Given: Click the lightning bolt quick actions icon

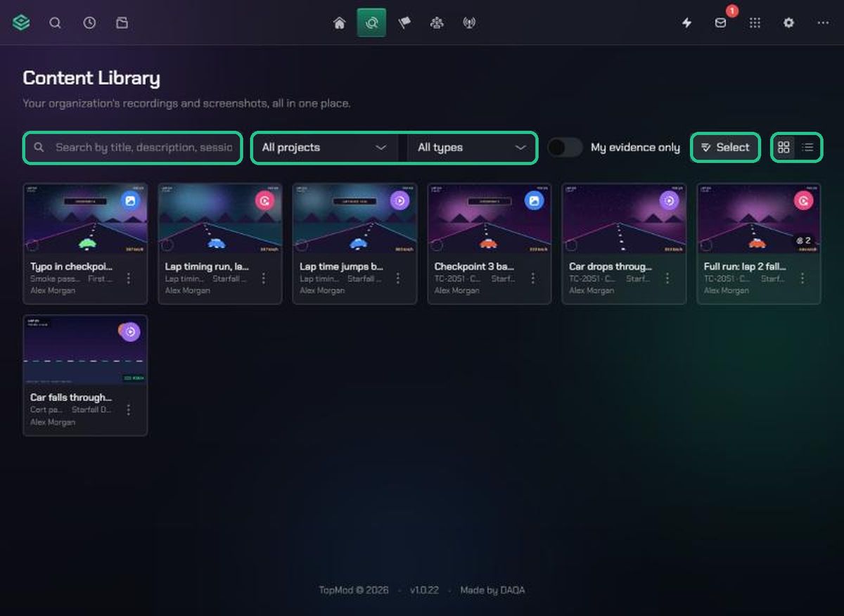Looking at the screenshot, I should pyautogui.click(x=686, y=23).
